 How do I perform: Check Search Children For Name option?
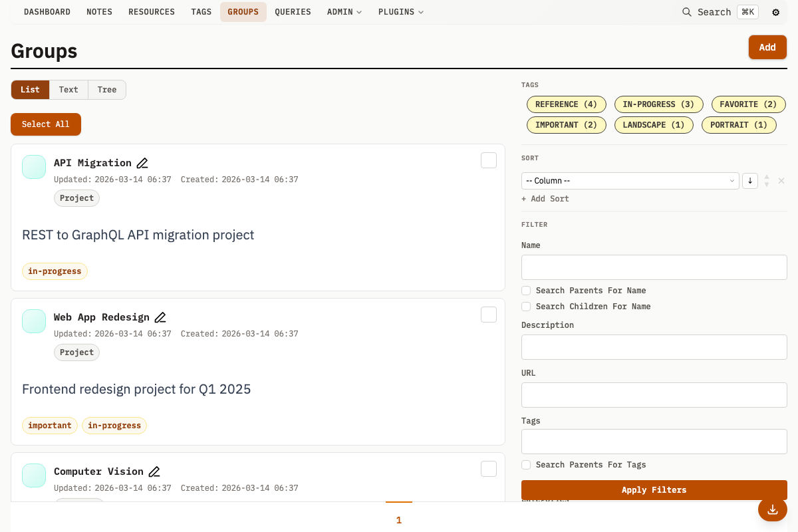(526, 307)
